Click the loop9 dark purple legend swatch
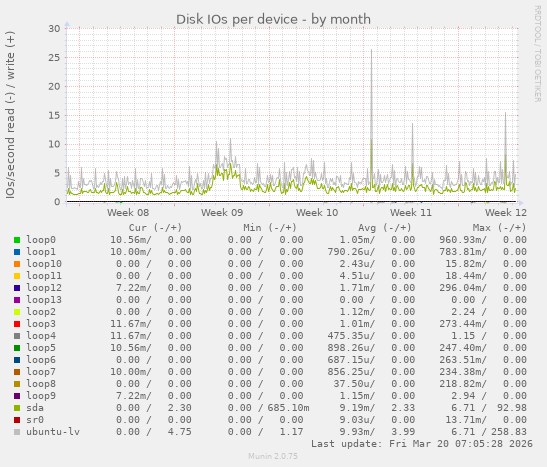Viewport: 547px width, 467px height. point(17,396)
